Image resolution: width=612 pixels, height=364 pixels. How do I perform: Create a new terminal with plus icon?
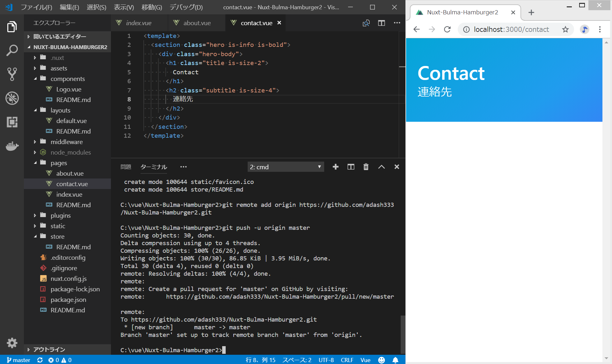pyautogui.click(x=335, y=167)
